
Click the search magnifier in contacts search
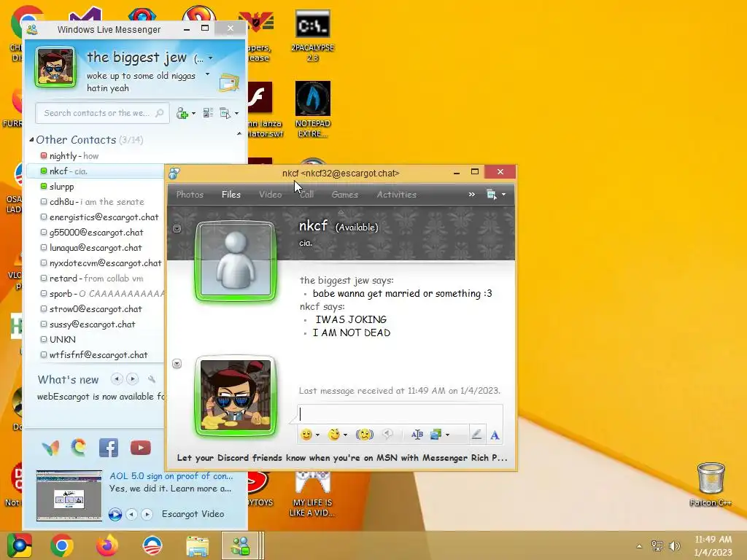tap(160, 113)
